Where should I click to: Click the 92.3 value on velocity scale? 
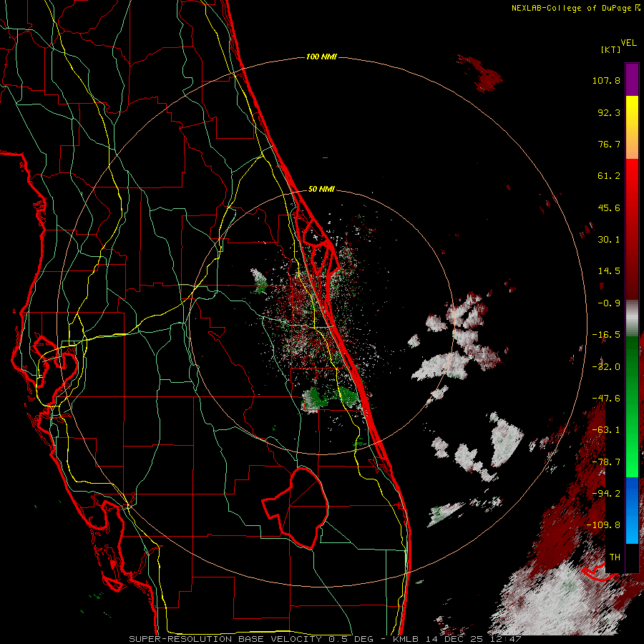pos(609,112)
